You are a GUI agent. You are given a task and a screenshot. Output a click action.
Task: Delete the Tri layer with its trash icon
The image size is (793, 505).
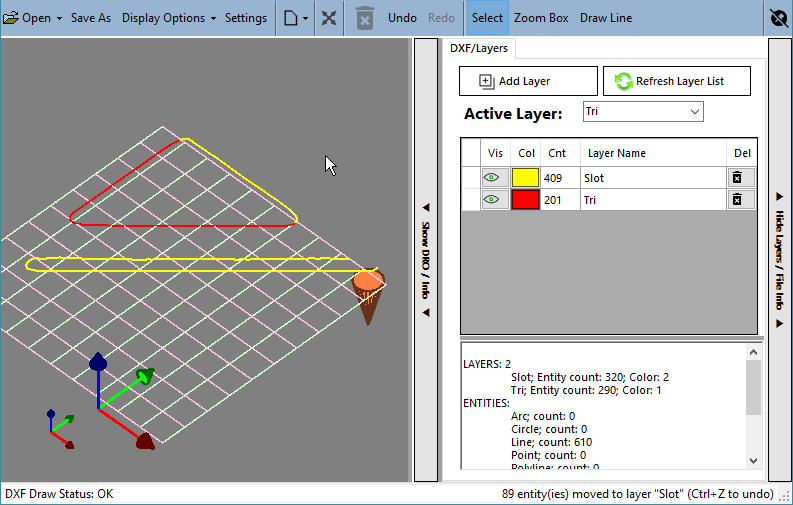[737, 200]
